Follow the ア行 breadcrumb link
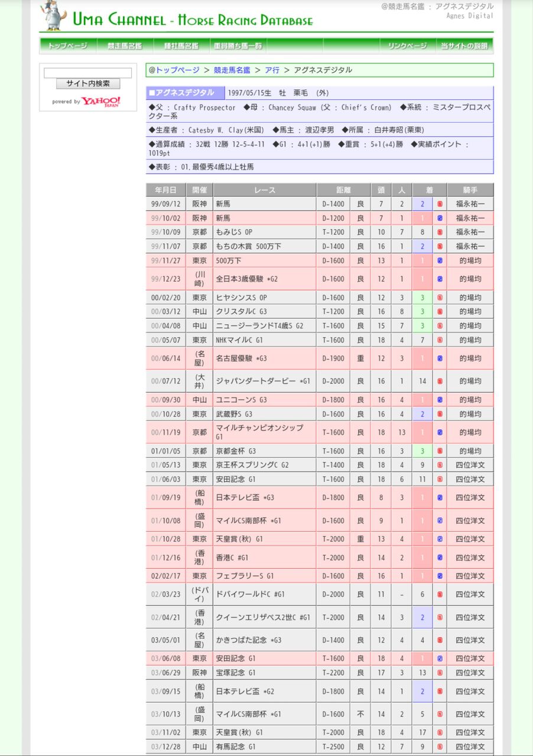 pos(272,70)
